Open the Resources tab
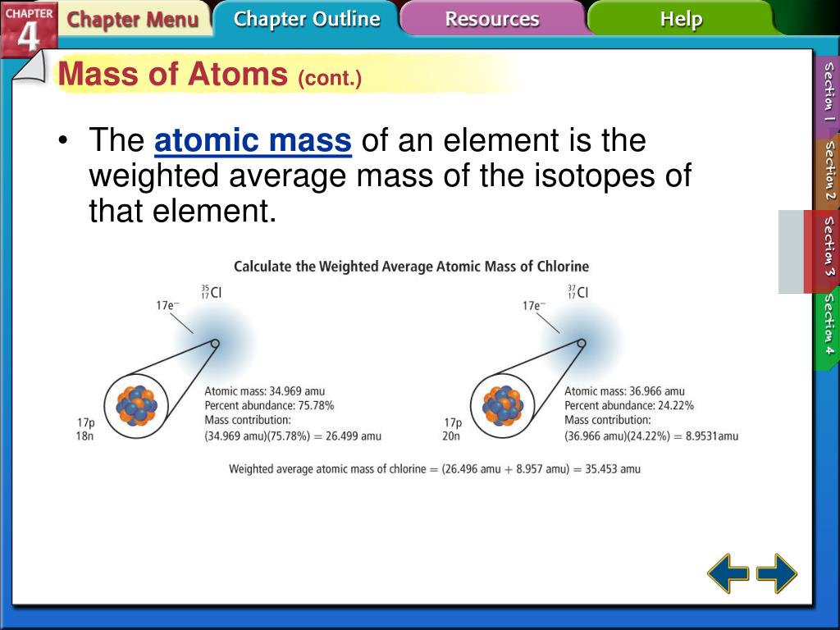The width and height of the screenshot is (840, 630). coord(492,19)
